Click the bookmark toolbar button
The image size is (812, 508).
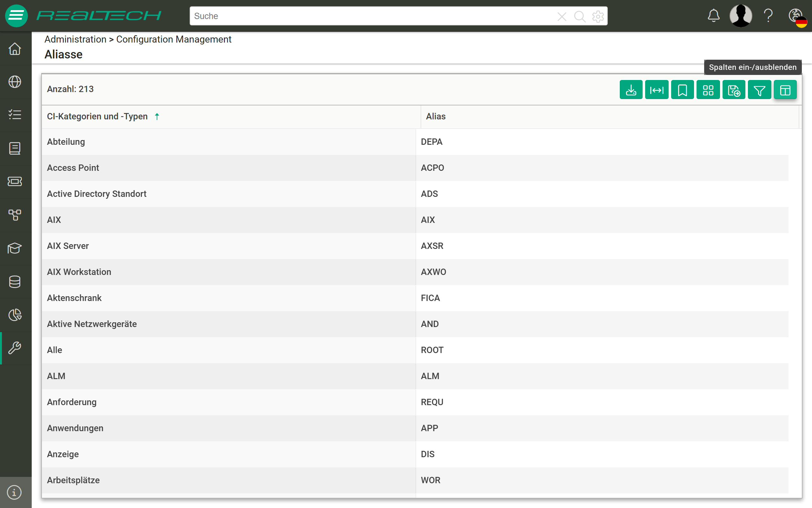tap(683, 90)
